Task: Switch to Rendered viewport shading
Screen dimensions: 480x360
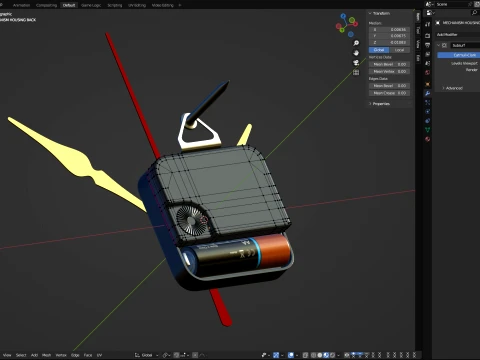Action: [332, 355]
